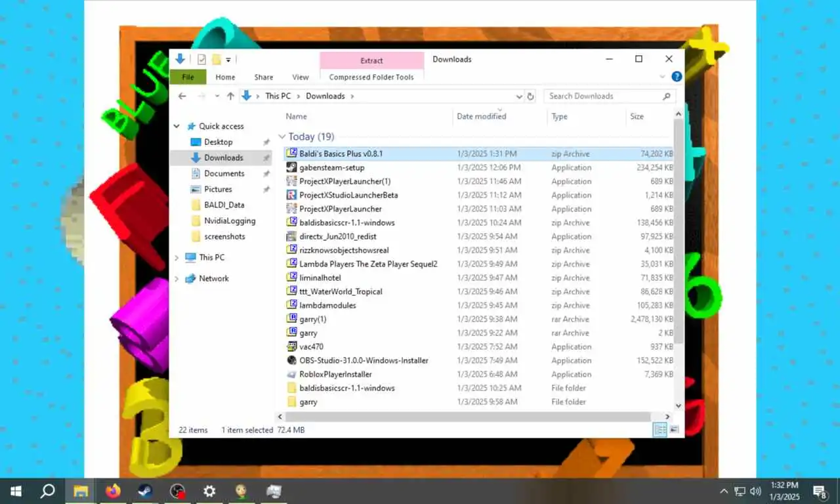The height and width of the screenshot is (504, 840).
Task: Click Downloads in the address breadcrumb
Action: [x=325, y=96]
